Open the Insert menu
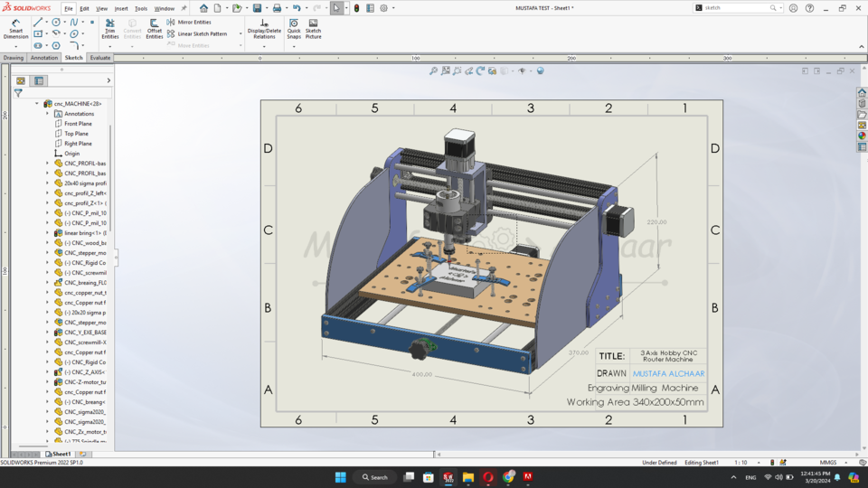Image resolution: width=868 pixels, height=488 pixels. point(121,8)
